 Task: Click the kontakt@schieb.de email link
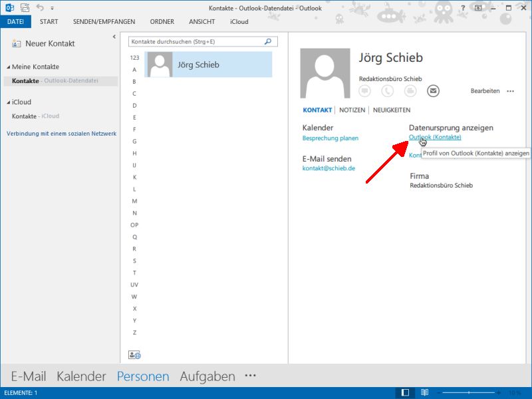point(329,168)
